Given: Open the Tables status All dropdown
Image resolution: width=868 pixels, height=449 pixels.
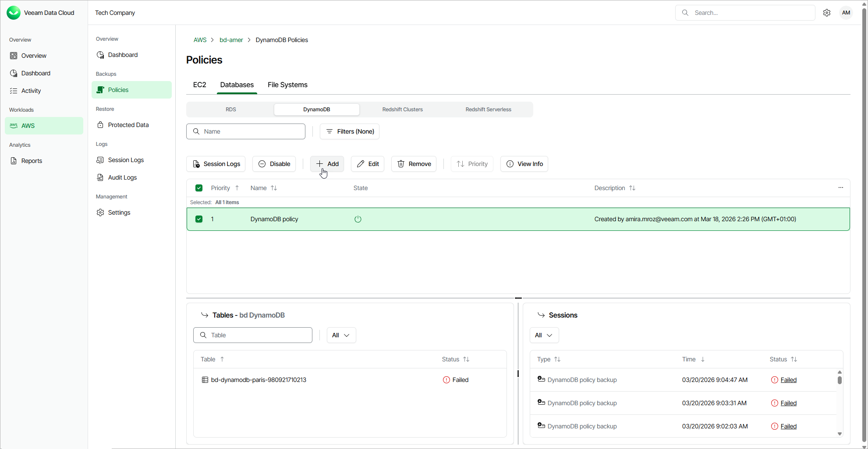Looking at the screenshot, I should [341, 335].
